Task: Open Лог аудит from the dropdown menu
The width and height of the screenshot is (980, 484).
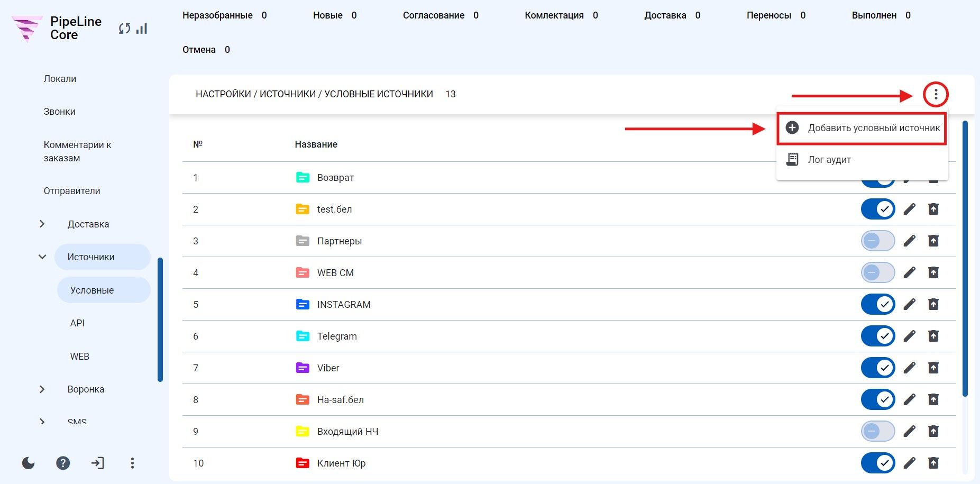Action: (862, 160)
